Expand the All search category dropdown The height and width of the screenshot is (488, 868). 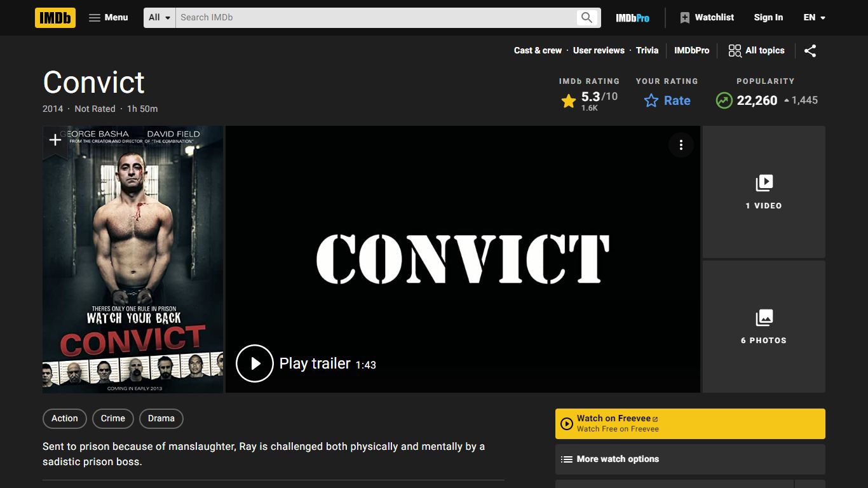pyautogui.click(x=160, y=18)
